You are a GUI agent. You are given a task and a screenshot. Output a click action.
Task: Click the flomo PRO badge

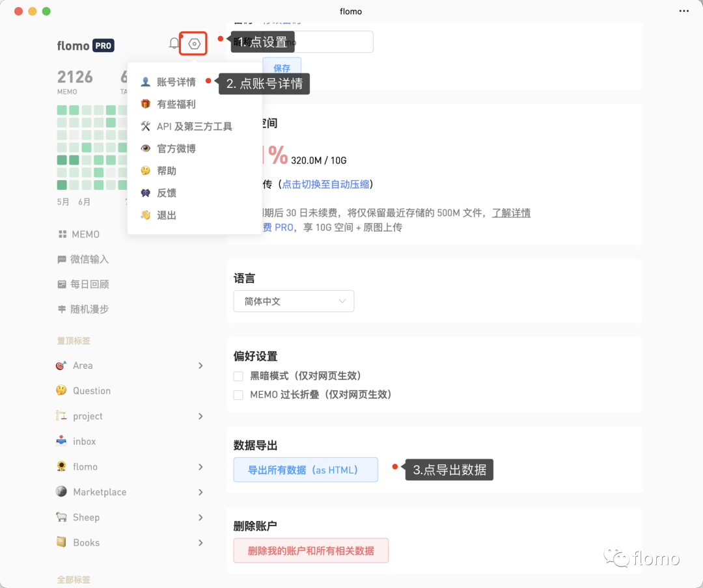(103, 46)
